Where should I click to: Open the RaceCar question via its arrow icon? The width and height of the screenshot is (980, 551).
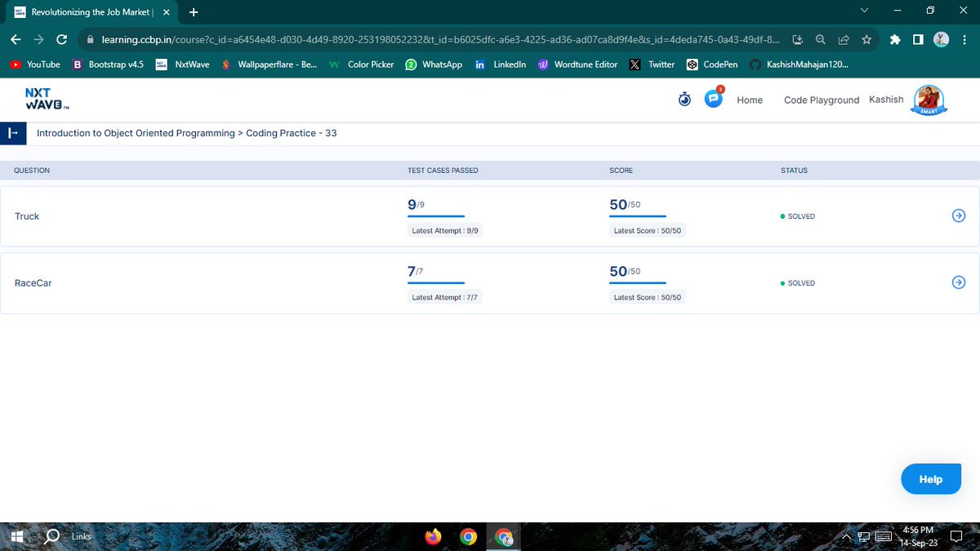tap(958, 282)
